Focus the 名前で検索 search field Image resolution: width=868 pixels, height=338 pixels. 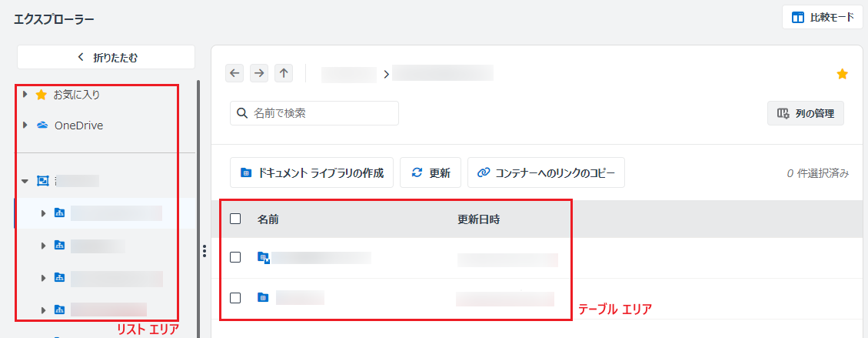(314, 113)
